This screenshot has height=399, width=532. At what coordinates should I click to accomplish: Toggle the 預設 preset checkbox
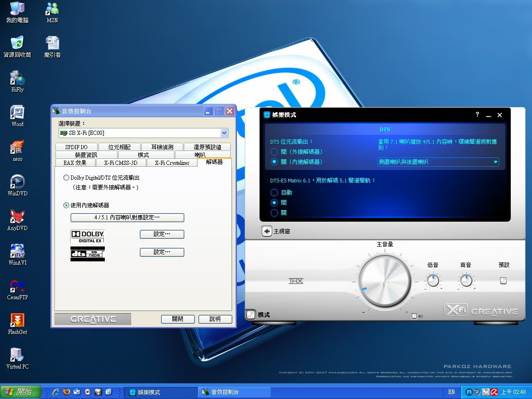[x=503, y=281]
